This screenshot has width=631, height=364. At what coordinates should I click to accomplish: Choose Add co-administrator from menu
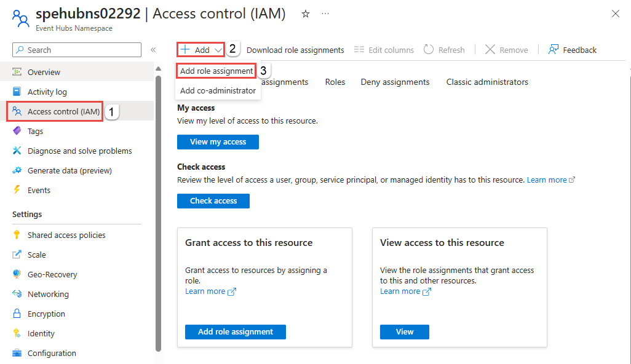click(218, 90)
